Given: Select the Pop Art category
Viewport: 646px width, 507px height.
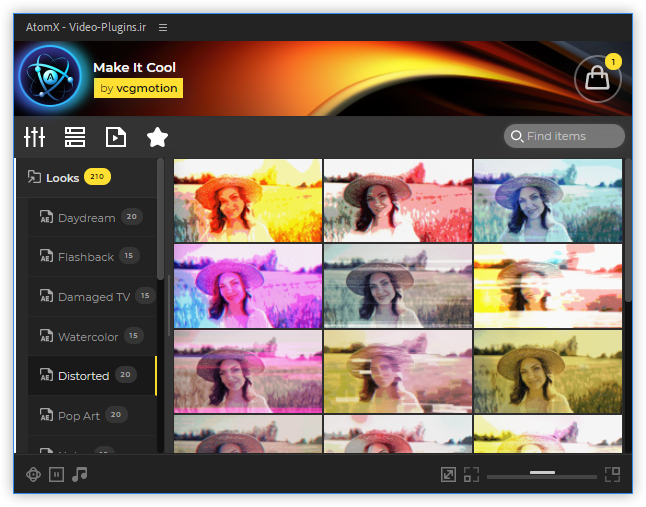Looking at the screenshot, I should 92,416.
